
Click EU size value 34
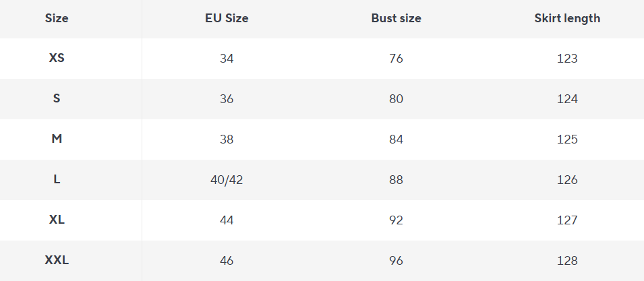(x=227, y=59)
